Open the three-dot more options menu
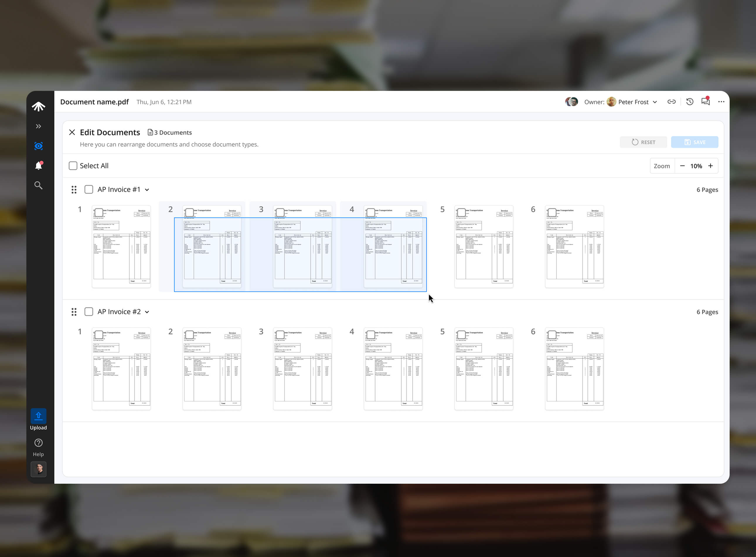The image size is (756, 557). coord(721,102)
